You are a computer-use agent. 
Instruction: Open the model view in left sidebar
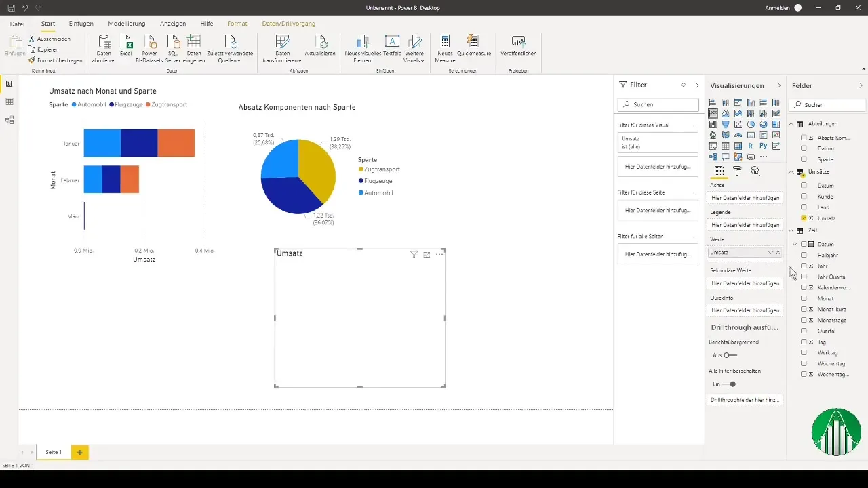9,120
